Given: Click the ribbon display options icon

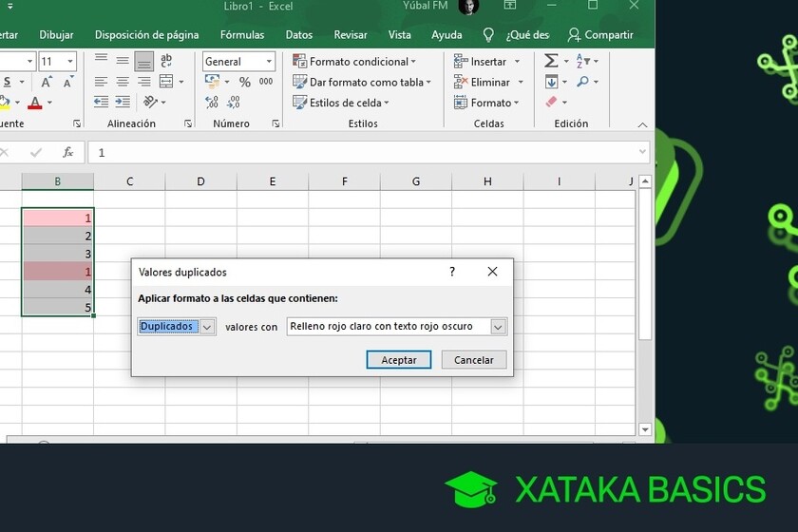Looking at the screenshot, I should [x=510, y=5].
